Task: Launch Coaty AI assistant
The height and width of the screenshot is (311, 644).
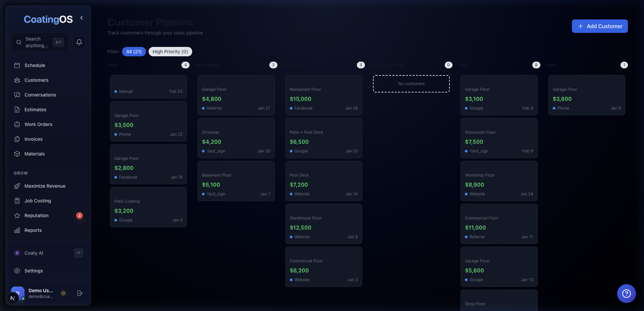Action: [x=33, y=253]
